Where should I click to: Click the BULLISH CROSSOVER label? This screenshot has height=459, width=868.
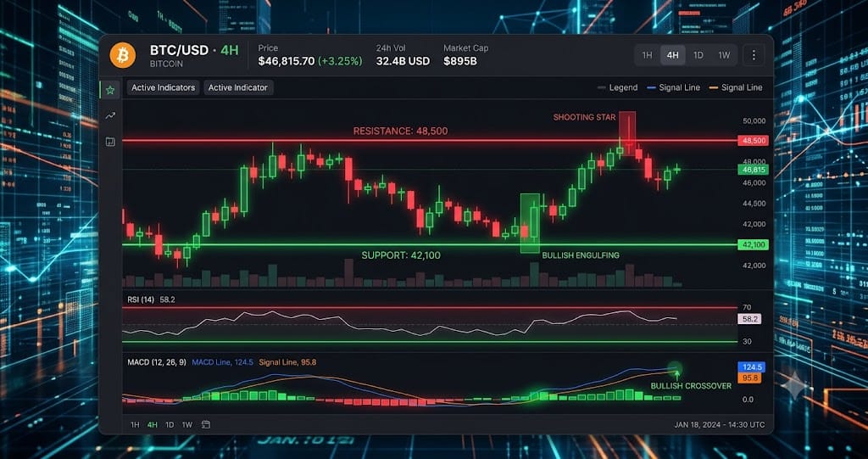[x=691, y=386]
